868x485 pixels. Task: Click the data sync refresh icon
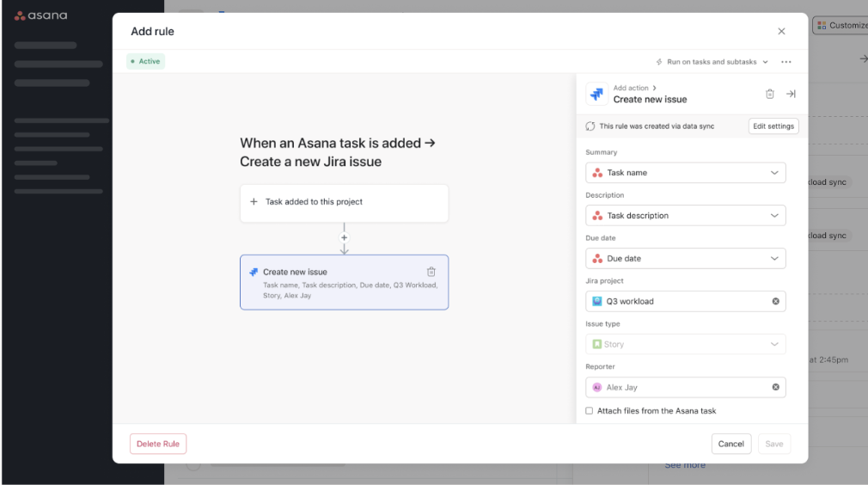pyautogui.click(x=590, y=126)
